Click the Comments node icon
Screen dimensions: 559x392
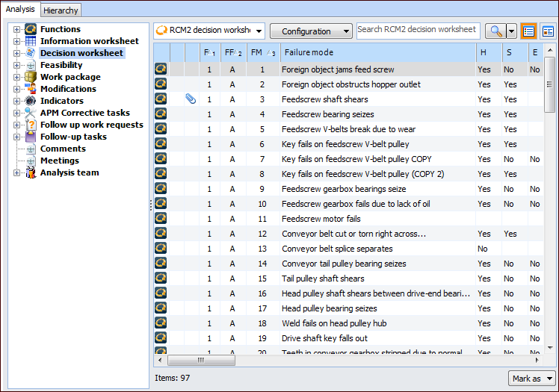coord(31,149)
